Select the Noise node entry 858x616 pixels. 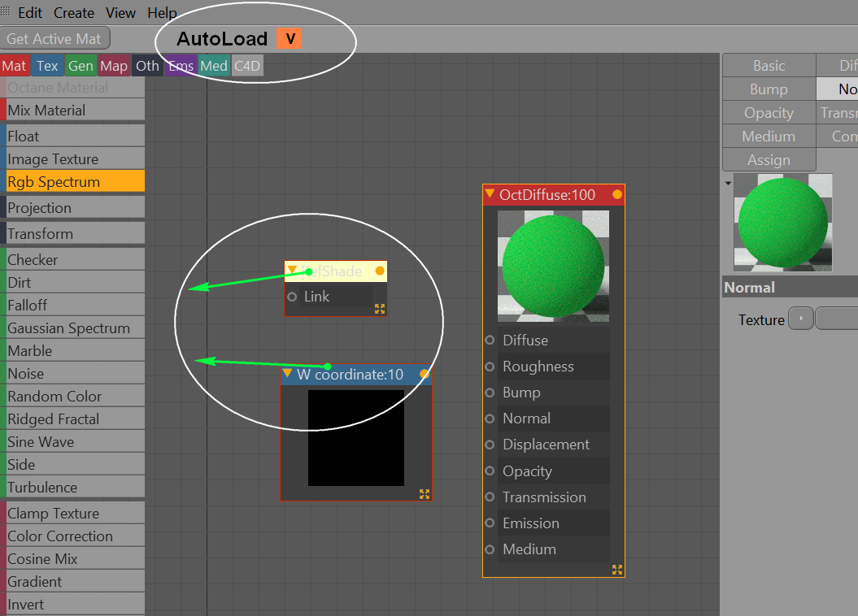(72, 374)
